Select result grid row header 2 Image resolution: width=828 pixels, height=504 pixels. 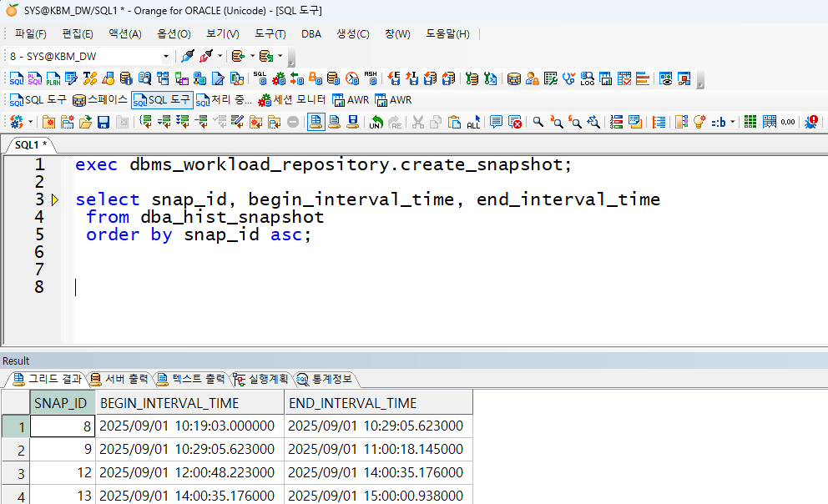pyautogui.click(x=15, y=450)
